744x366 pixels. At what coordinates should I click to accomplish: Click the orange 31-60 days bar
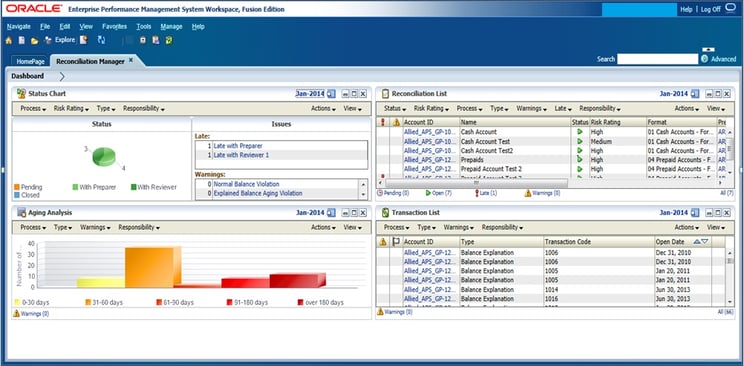coord(150,267)
